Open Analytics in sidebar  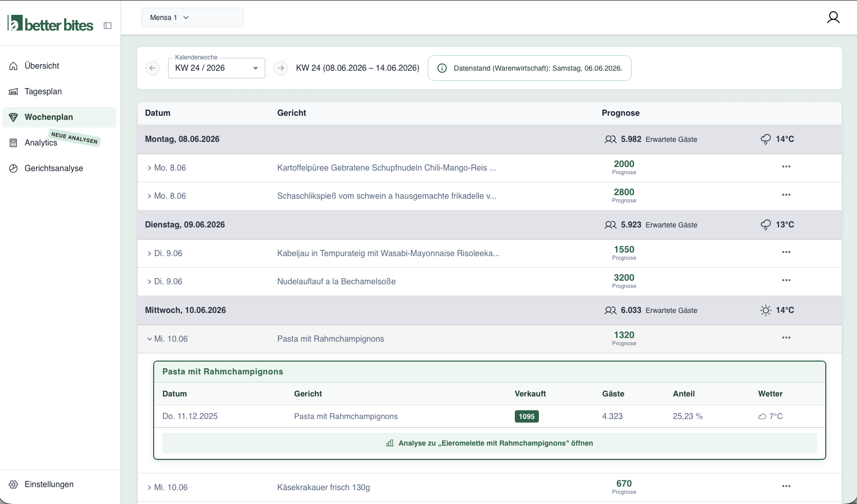click(x=59, y=143)
